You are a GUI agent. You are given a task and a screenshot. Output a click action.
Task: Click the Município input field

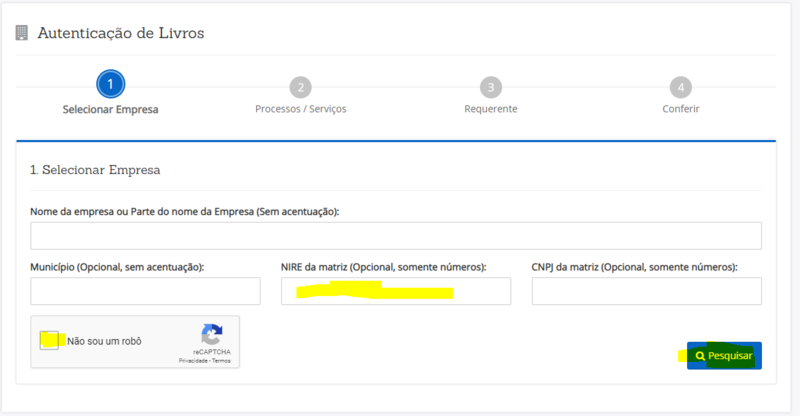pos(145,291)
